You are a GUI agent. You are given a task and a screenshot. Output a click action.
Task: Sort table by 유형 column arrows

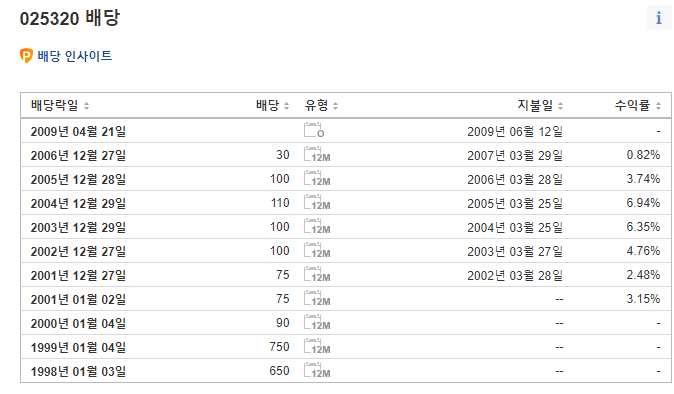tap(335, 106)
